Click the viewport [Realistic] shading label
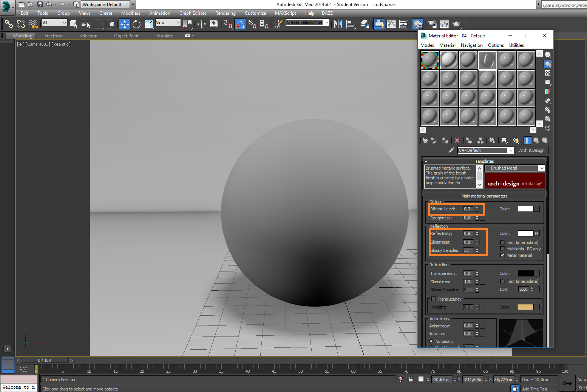Screen dimensions: 587x392 [61, 44]
